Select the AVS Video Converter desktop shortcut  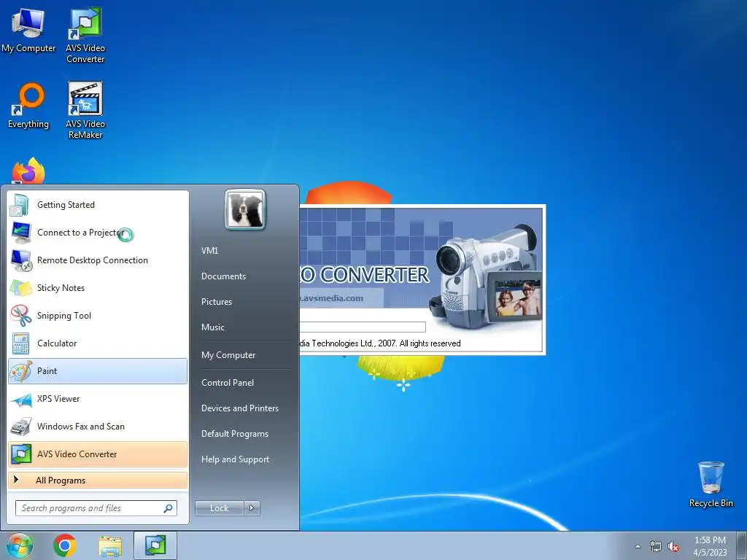(85, 35)
